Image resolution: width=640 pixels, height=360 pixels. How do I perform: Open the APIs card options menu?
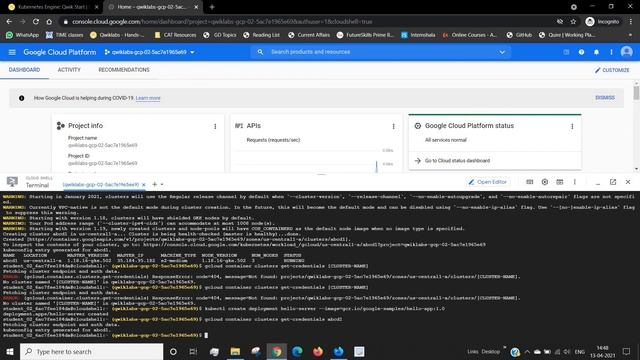pos(393,127)
